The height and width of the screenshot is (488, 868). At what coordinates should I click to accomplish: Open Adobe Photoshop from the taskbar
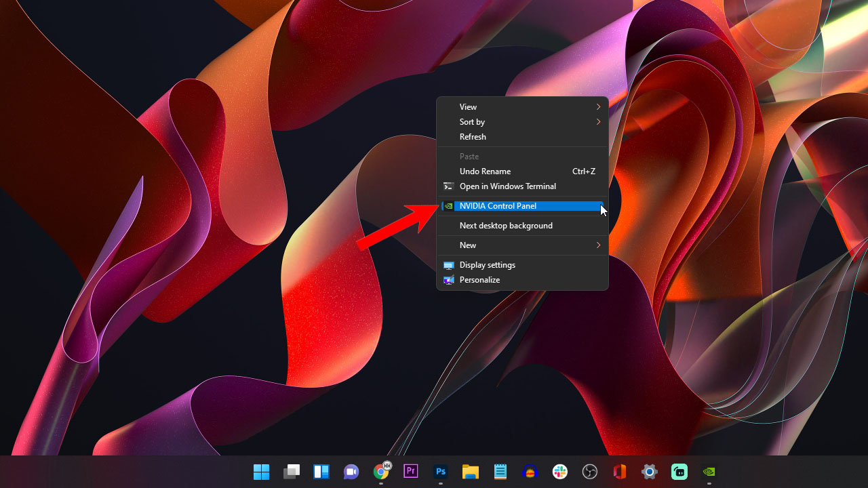tap(441, 471)
